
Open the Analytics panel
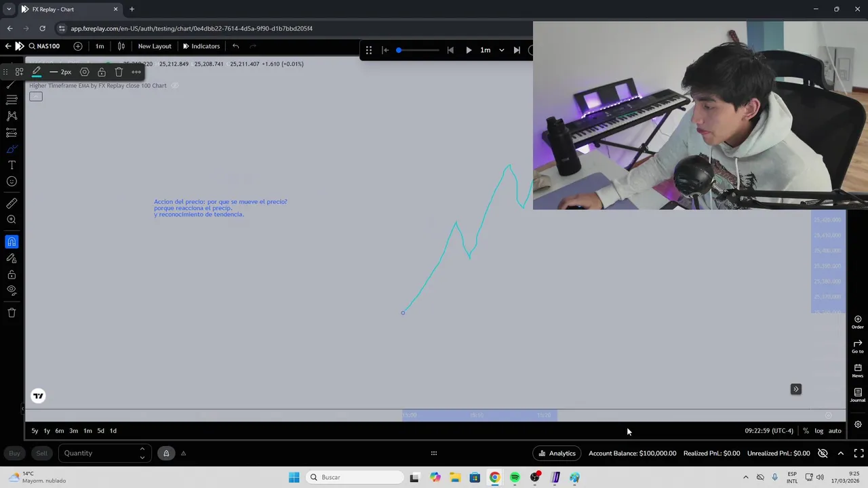coord(557,453)
